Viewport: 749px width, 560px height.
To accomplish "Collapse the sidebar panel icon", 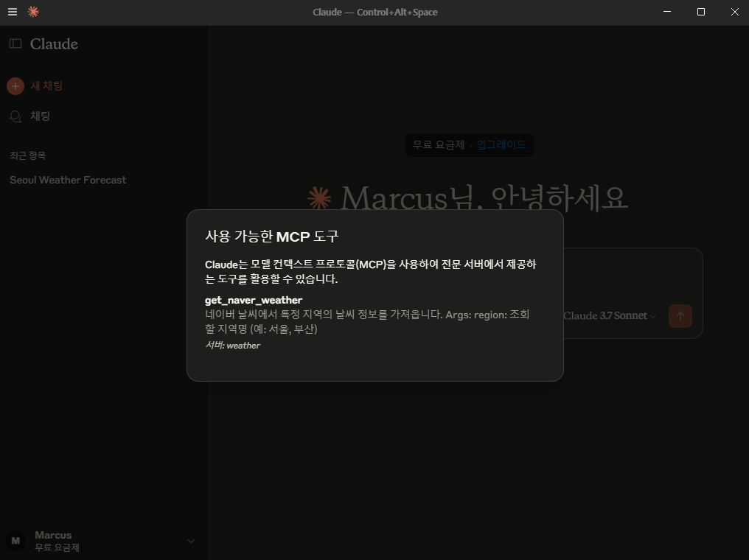I will click(15, 44).
